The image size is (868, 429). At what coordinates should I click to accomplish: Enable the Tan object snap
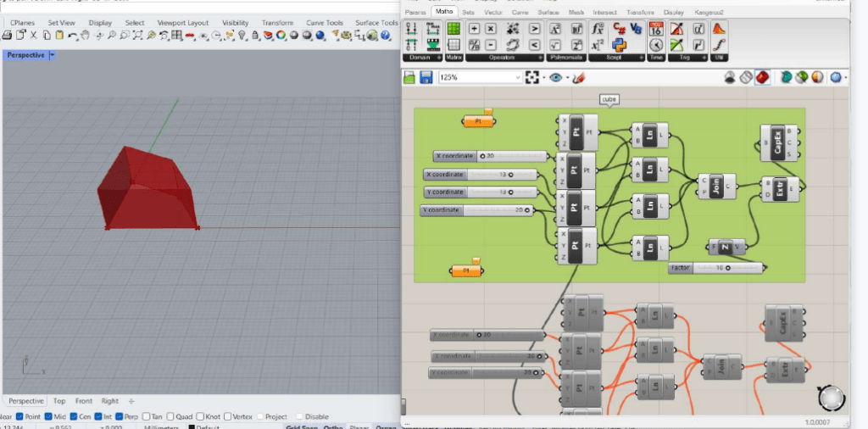click(146, 416)
